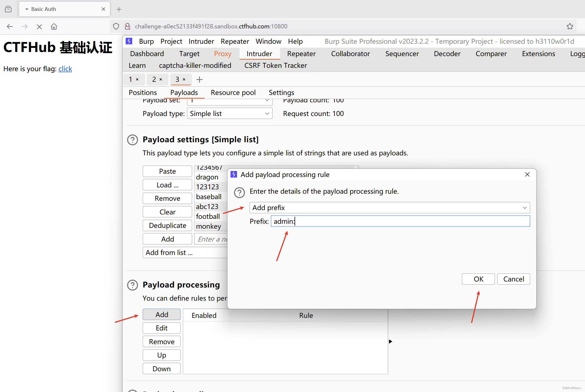Click Payload processing help question icon
The height and width of the screenshot is (392, 585).
(132, 285)
